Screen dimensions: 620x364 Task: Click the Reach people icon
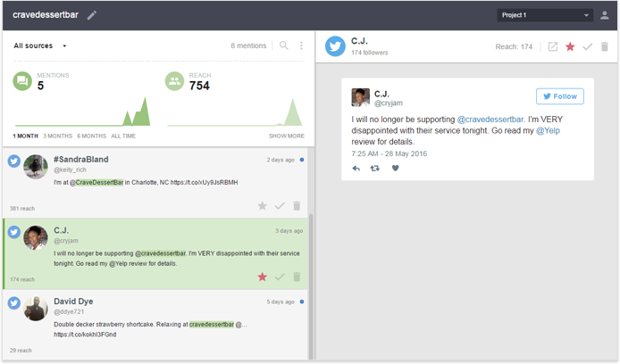(x=174, y=81)
